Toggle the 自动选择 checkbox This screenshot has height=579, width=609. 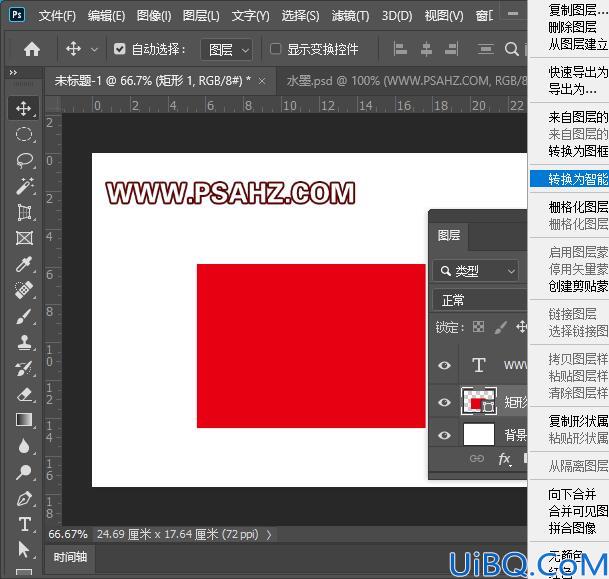point(120,49)
